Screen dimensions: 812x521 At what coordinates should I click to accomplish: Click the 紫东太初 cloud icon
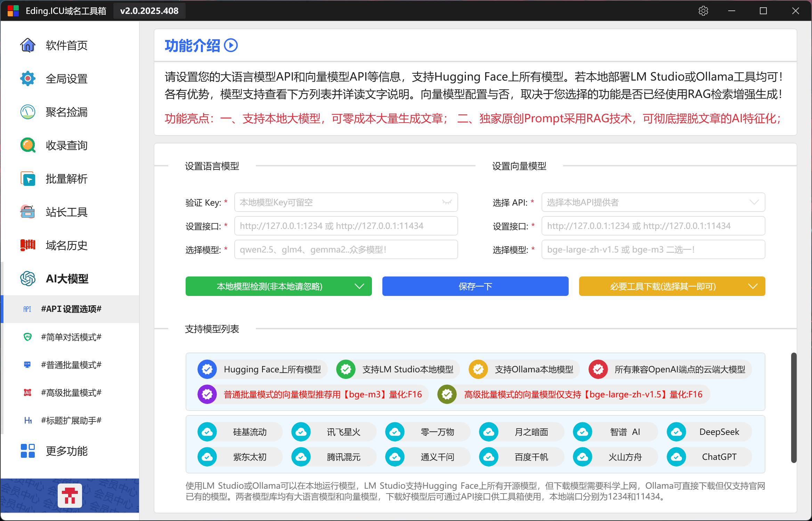[207, 457]
